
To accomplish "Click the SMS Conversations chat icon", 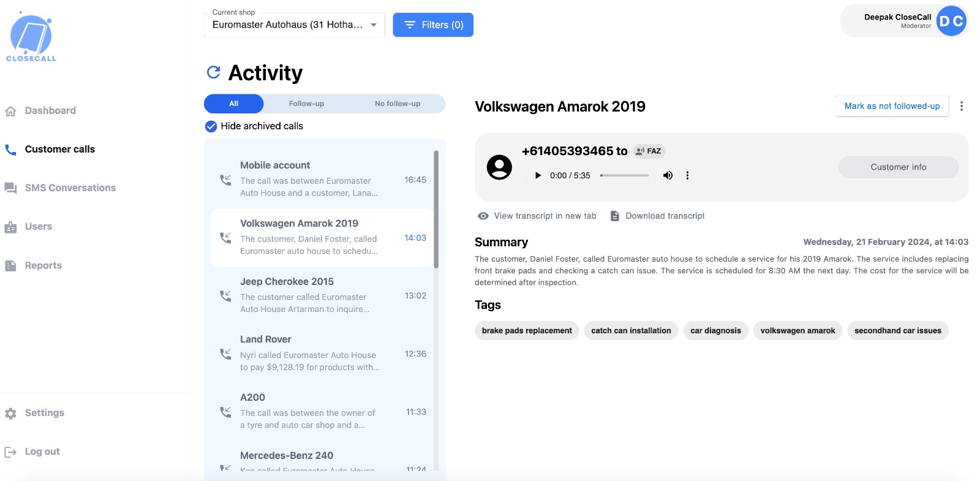I will click(10, 188).
